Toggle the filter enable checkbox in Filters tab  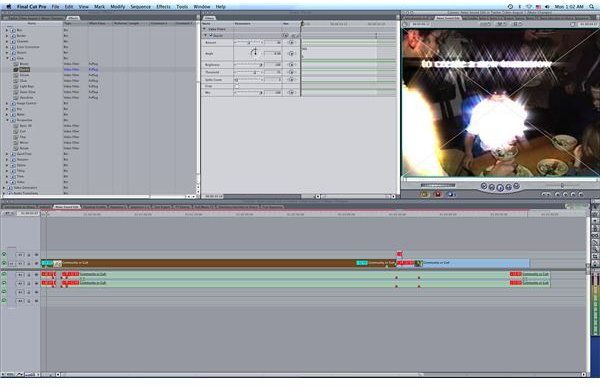(210, 35)
